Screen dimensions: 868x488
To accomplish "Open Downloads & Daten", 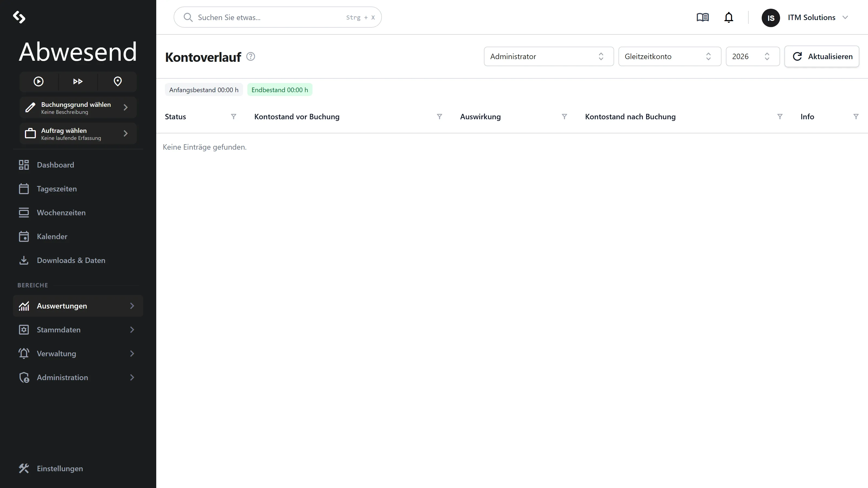I will click(x=78, y=260).
